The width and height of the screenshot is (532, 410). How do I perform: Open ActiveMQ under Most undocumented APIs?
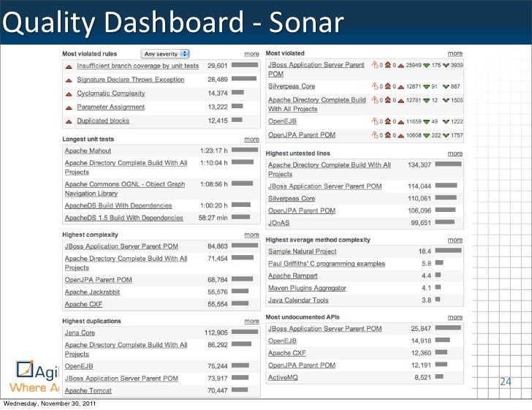click(284, 377)
